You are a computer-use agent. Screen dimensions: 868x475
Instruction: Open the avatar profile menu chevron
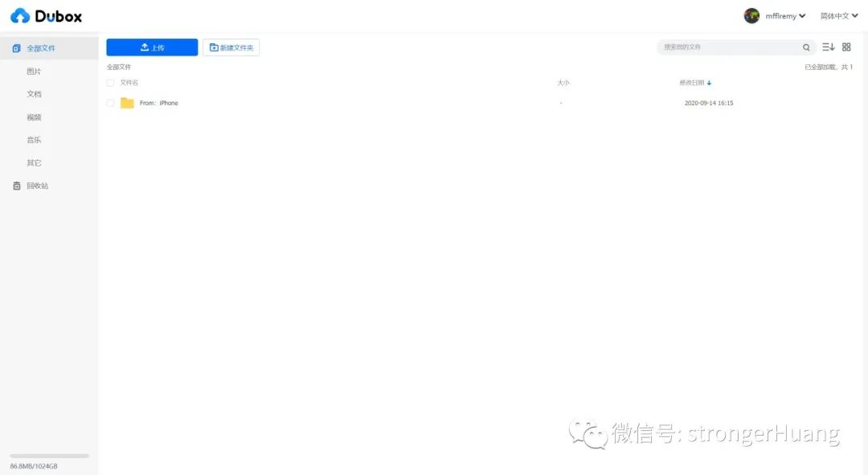[800, 15]
